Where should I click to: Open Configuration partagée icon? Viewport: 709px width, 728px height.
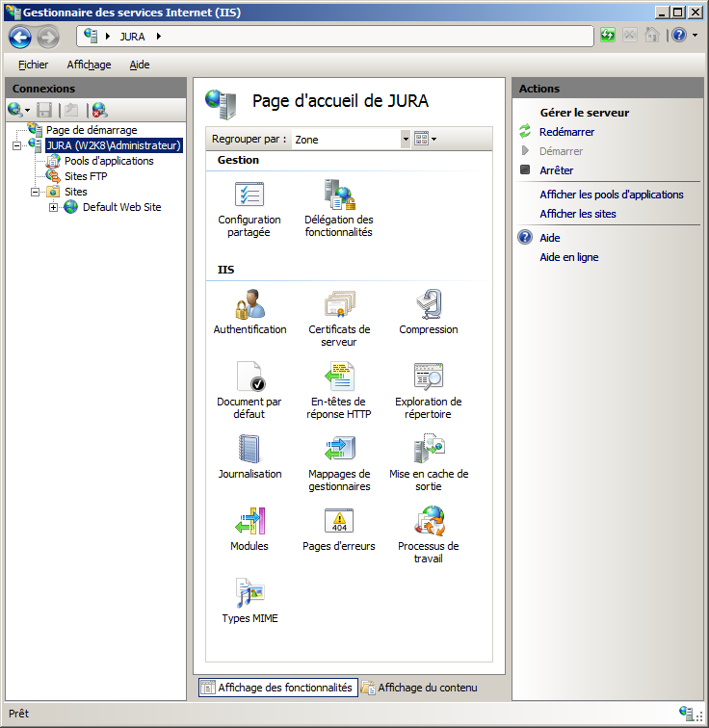(249, 195)
